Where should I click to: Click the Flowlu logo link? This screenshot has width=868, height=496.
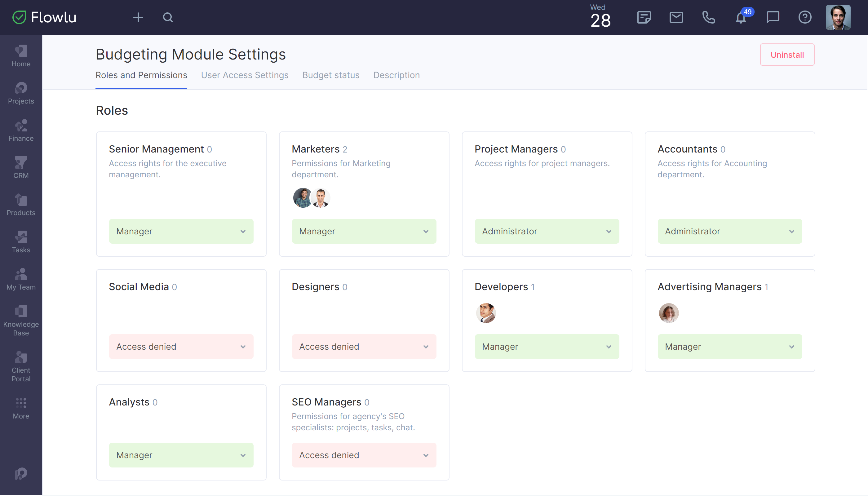[x=44, y=17]
